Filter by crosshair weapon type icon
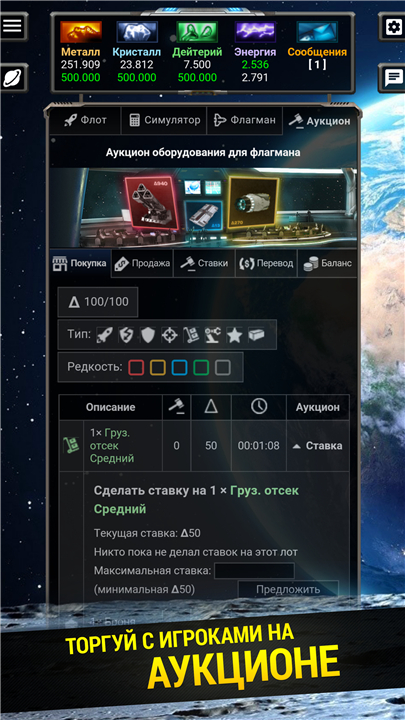The width and height of the screenshot is (405, 720). [169, 335]
